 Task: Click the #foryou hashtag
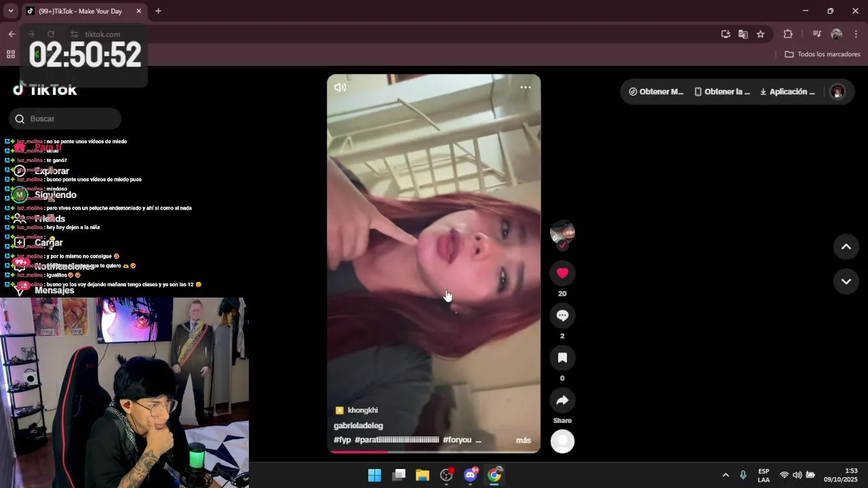(457, 440)
